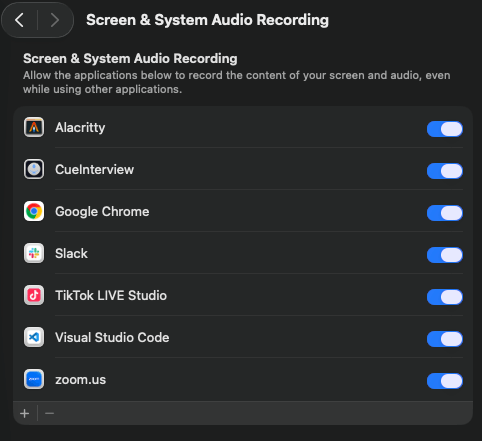Go forward using the right chevron
This screenshot has height=441, width=482.
[54, 20]
